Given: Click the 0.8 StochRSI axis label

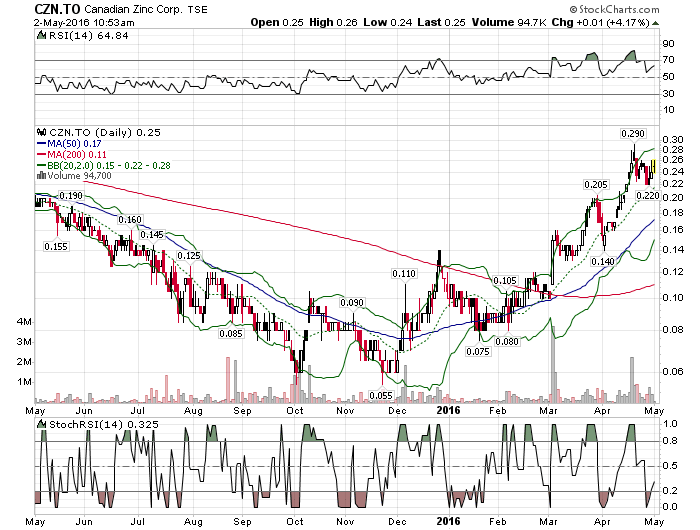Looking at the screenshot, I should (671, 441).
